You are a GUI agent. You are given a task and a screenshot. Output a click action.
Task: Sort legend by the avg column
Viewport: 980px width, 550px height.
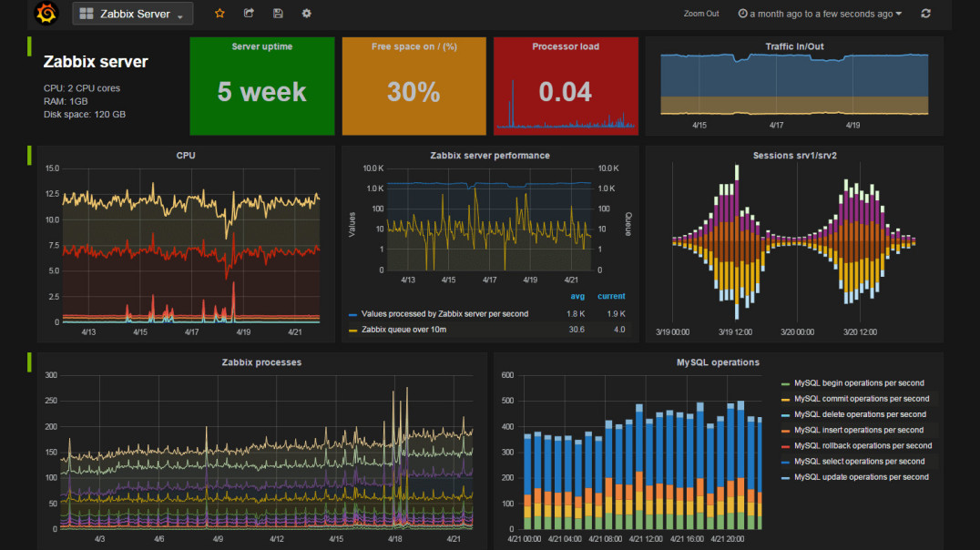click(x=577, y=296)
